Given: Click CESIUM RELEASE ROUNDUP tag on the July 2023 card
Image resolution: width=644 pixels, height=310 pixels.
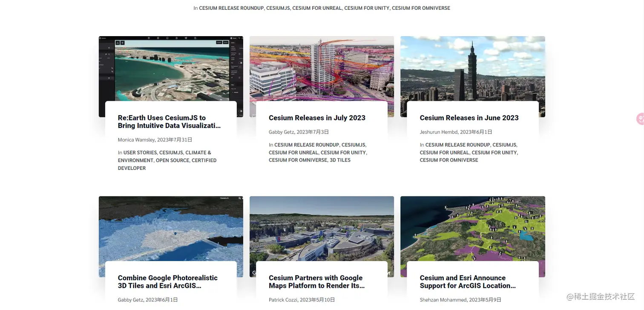Looking at the screenshot, I should point(307,145).
